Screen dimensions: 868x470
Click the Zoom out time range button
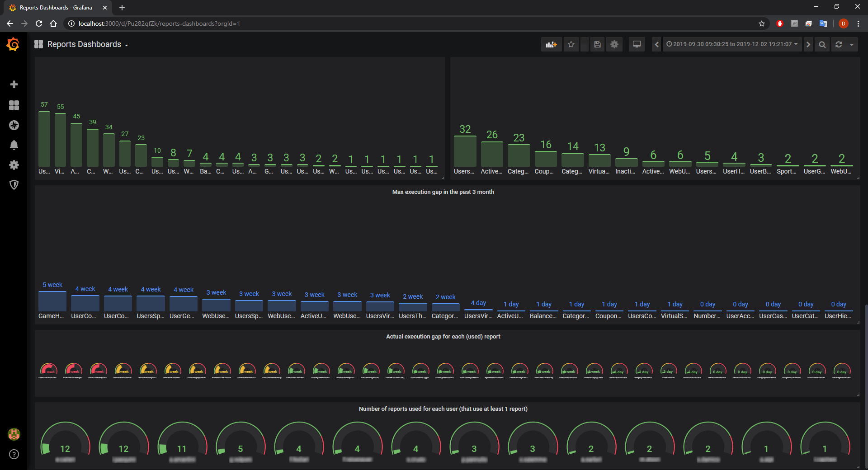pos(822,44)
